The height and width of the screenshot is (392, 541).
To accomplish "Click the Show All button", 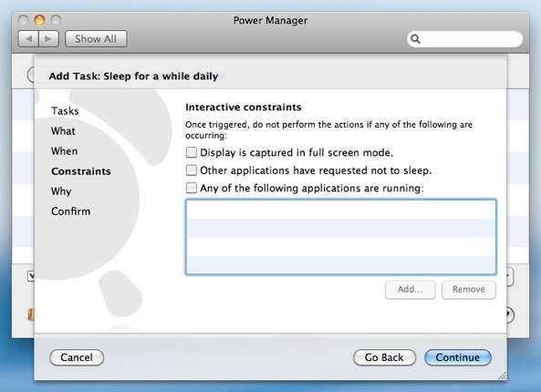I will coord(96,39).
